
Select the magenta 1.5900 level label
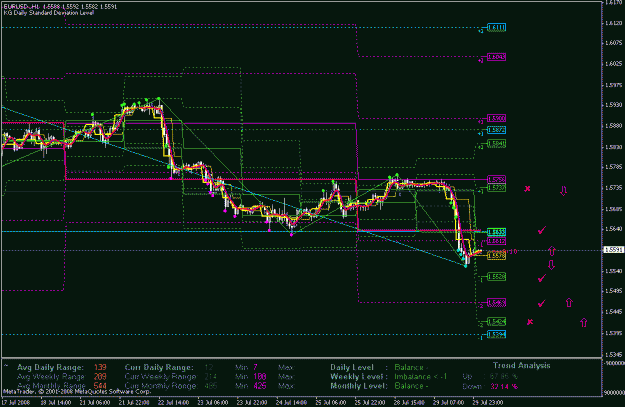click(x=497, y=118)
